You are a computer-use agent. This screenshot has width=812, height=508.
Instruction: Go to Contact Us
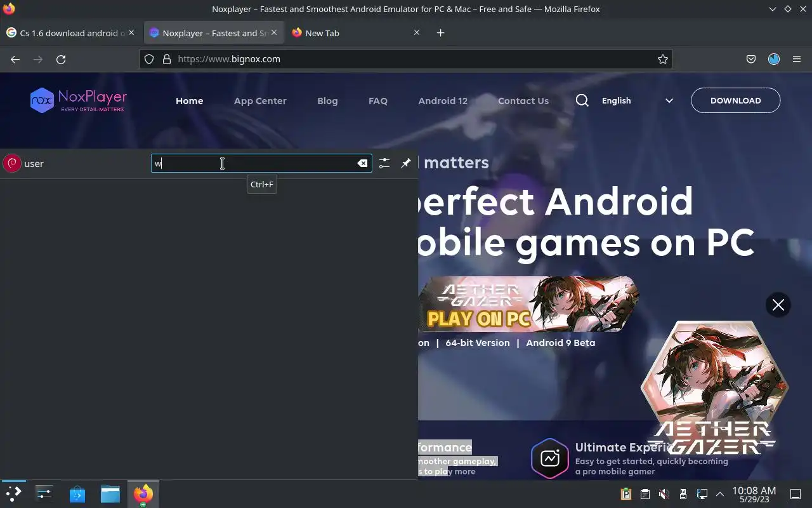pos(523,101)
